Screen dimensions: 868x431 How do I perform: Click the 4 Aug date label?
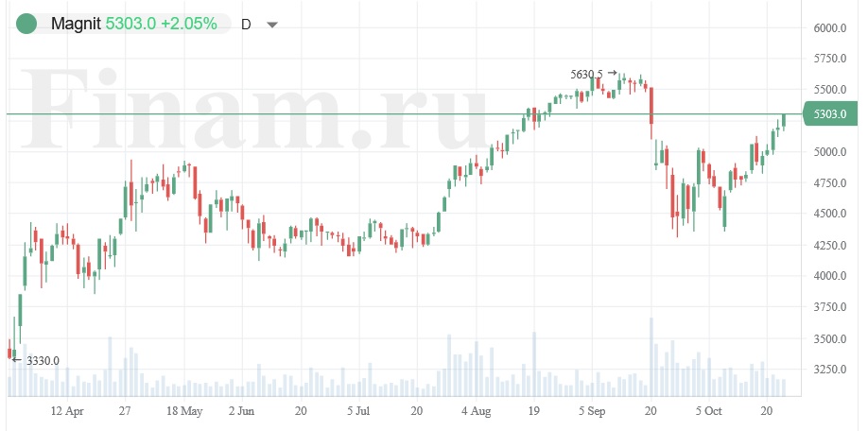click(x=476, y=411)
